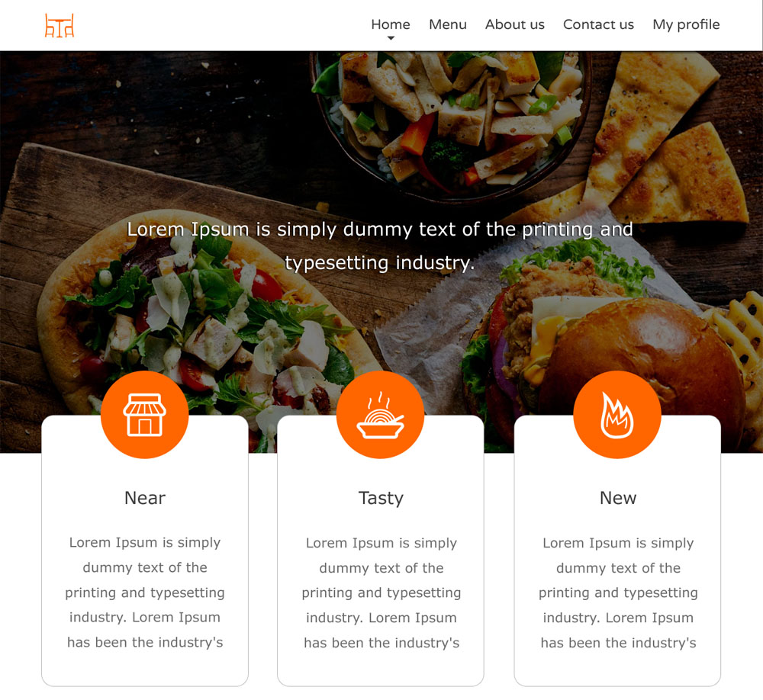Go to About us page
The image size is (763, 700).
coord(515,24)
